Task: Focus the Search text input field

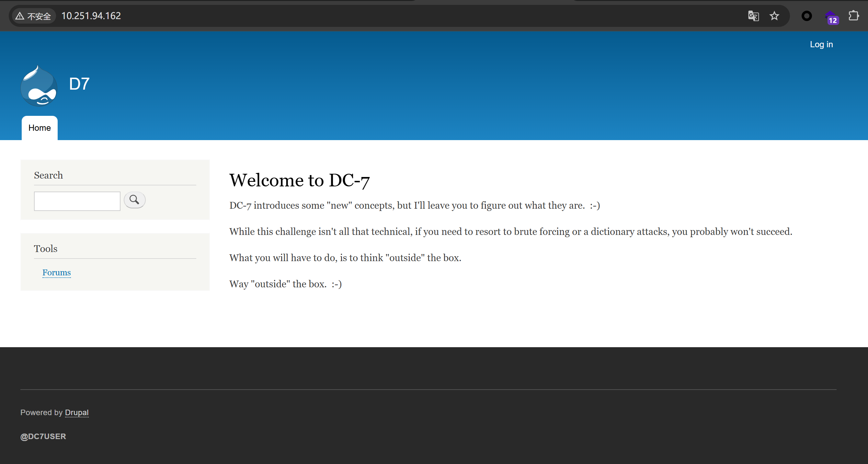Action: point(77,201)
